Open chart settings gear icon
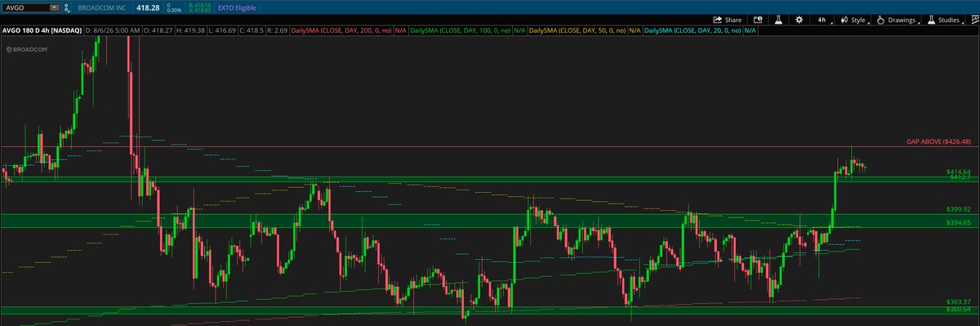980x326 pixels. pyautogui.click(x=799, y=20)
